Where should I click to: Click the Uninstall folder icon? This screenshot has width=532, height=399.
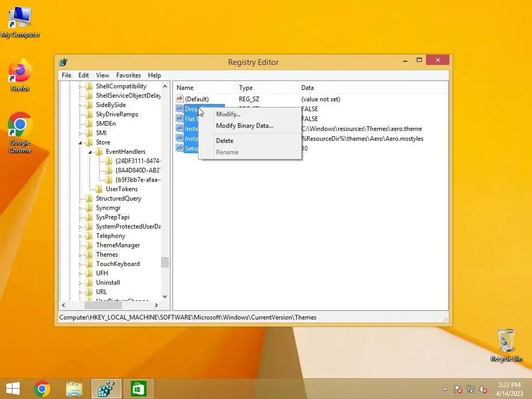89,283
